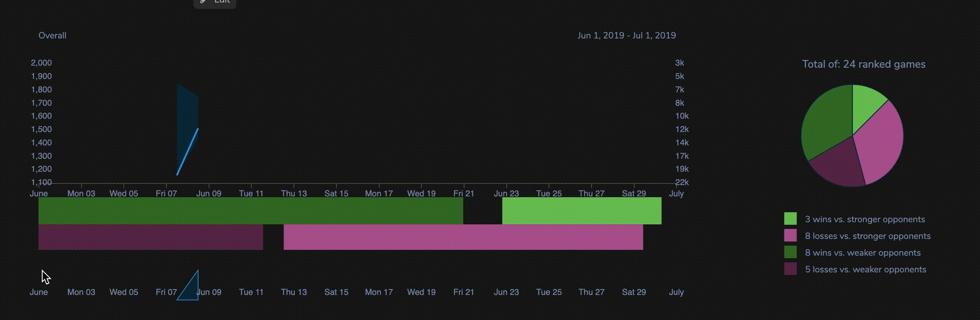The image size is (980, 320).
Task: Click the '1,800' rating axis label
Action: [41, 89]
